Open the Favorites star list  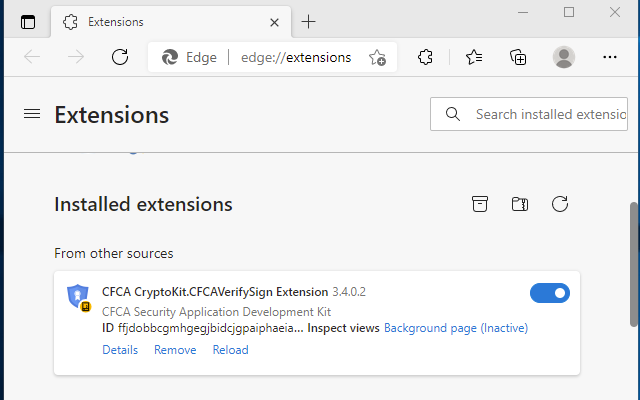(x=473, y=57)
